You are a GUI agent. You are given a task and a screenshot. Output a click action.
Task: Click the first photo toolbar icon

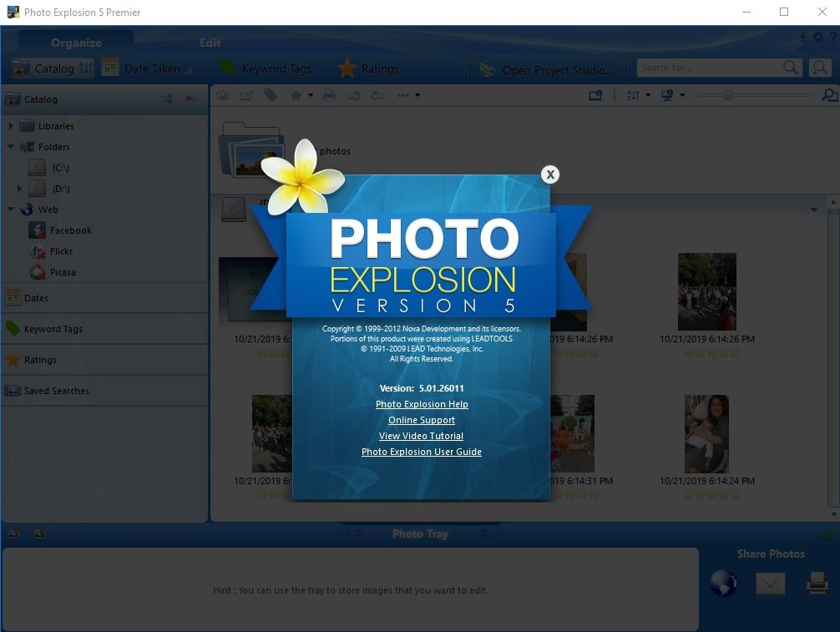(x=223, y=95)
